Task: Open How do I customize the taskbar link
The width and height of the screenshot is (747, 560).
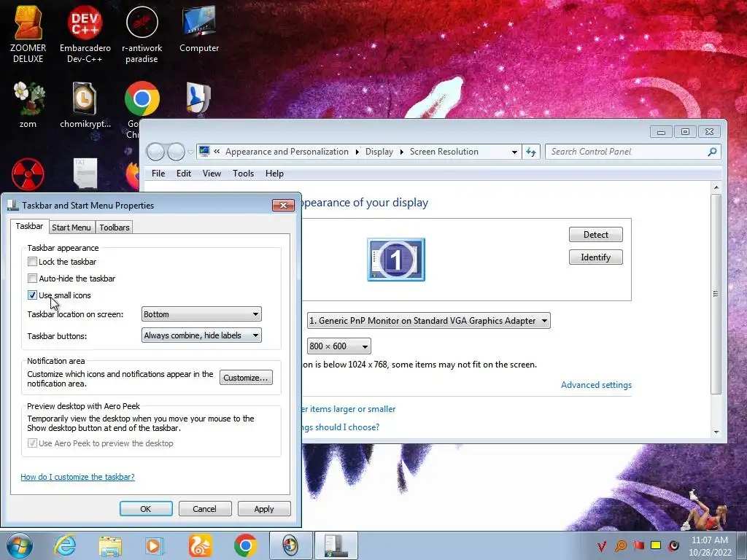Action: (77, 477)
